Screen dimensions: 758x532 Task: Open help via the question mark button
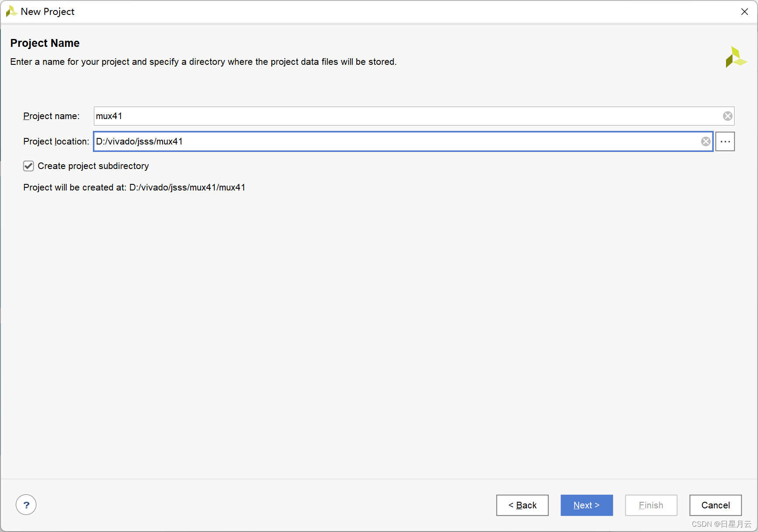click(26, 505)
